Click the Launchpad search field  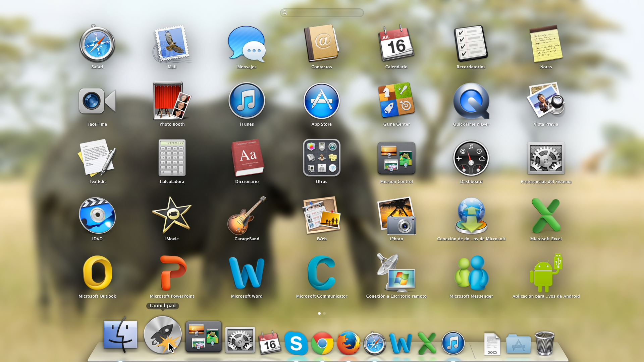click(x=322, y=12)
